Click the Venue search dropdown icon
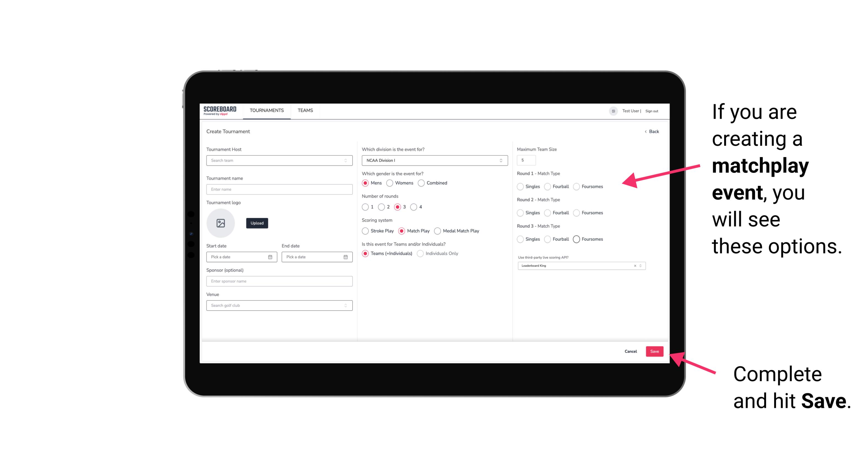 pos(345,305)
